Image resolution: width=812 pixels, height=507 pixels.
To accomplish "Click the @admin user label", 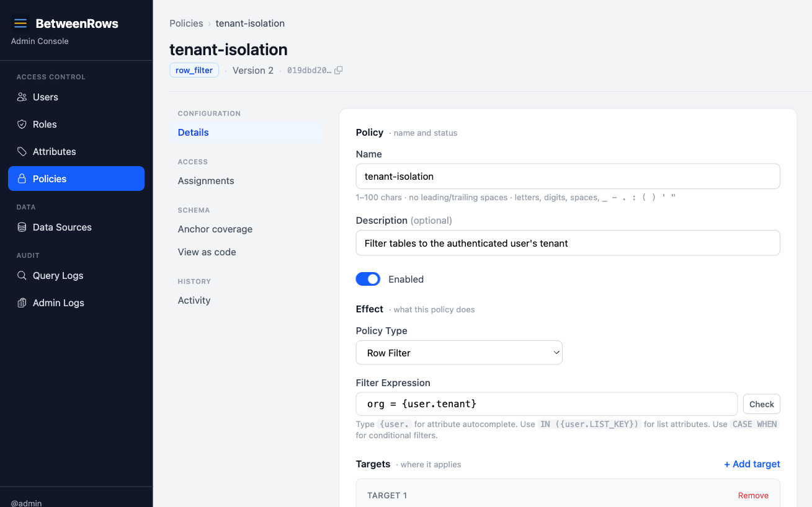I will pos(27,503).
